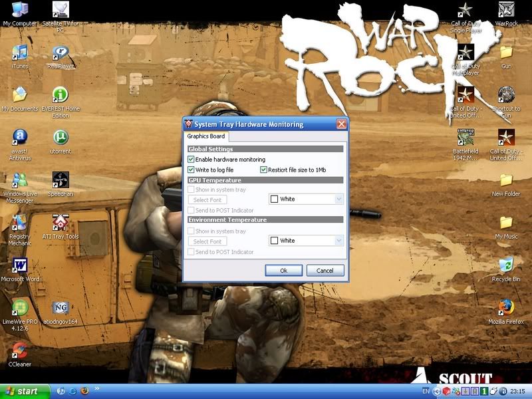Image resolution: width=532 pixels, height=399 pixels.
Task: Toggle the Write to log file checkbox
Action: (191, 170)
